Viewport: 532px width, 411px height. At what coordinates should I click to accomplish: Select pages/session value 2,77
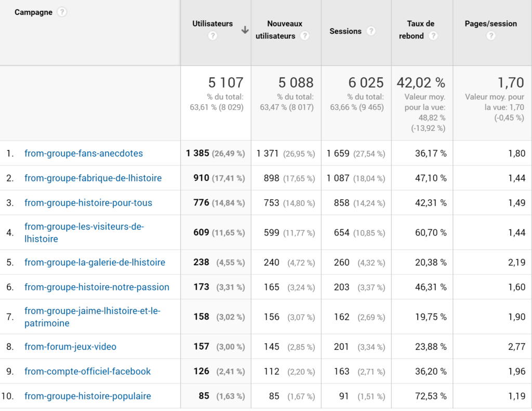pos(517,347)
